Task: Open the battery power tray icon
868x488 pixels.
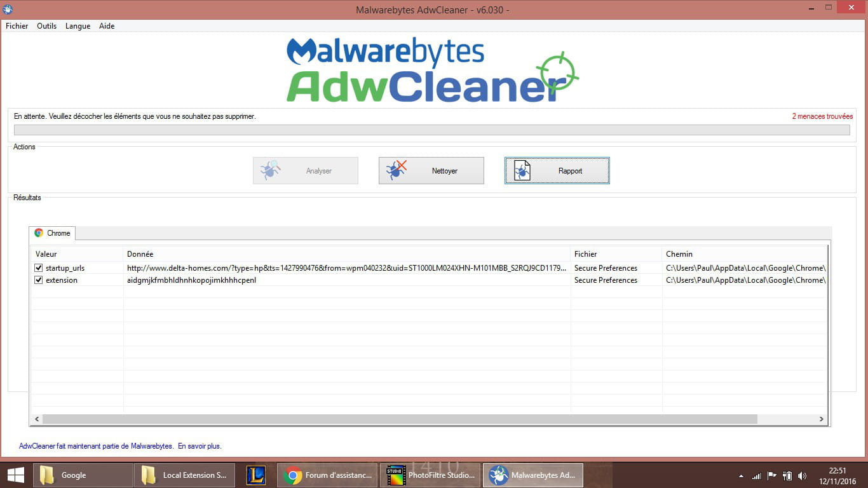Action: tap(787, 475)
